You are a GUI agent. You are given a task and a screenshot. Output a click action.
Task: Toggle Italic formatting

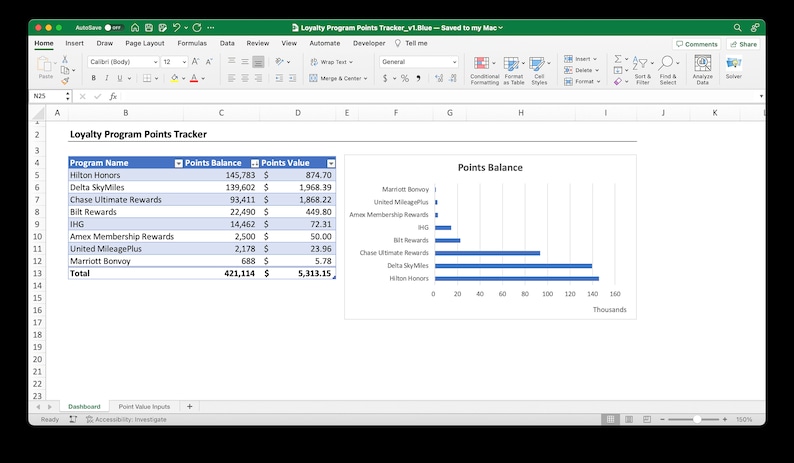click(106, 78)
